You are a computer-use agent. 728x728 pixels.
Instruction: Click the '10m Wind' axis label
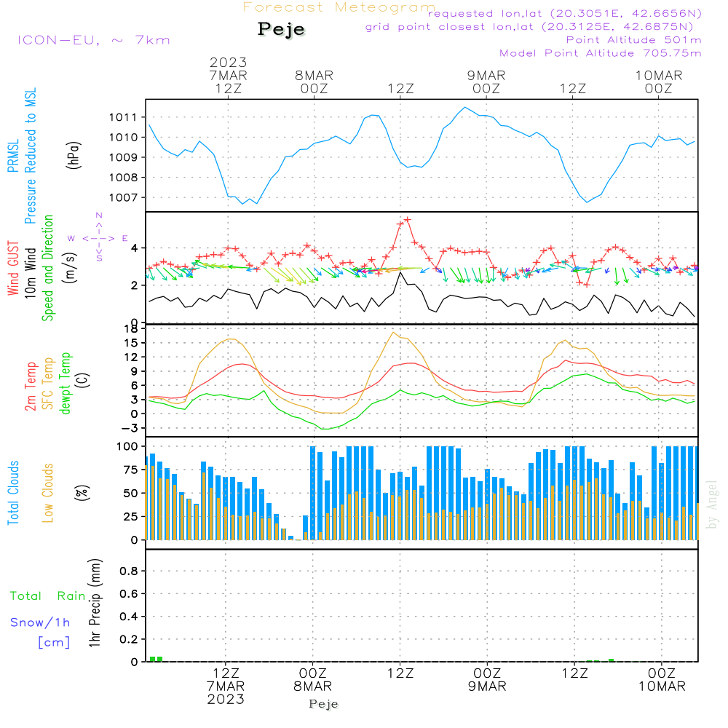(30, 273)
